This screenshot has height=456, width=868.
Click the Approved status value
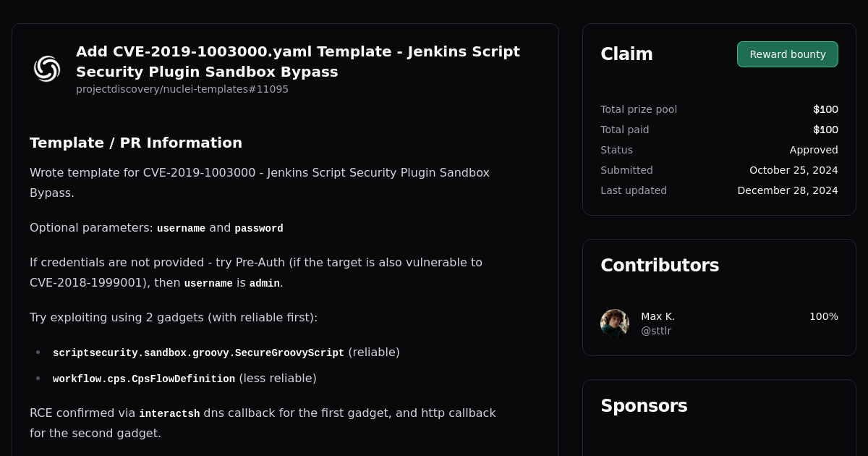pos(814,150)
